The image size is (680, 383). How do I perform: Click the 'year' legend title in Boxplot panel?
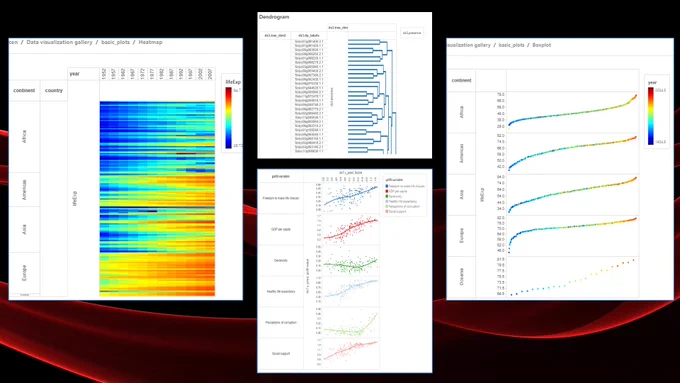coord(652,82)
